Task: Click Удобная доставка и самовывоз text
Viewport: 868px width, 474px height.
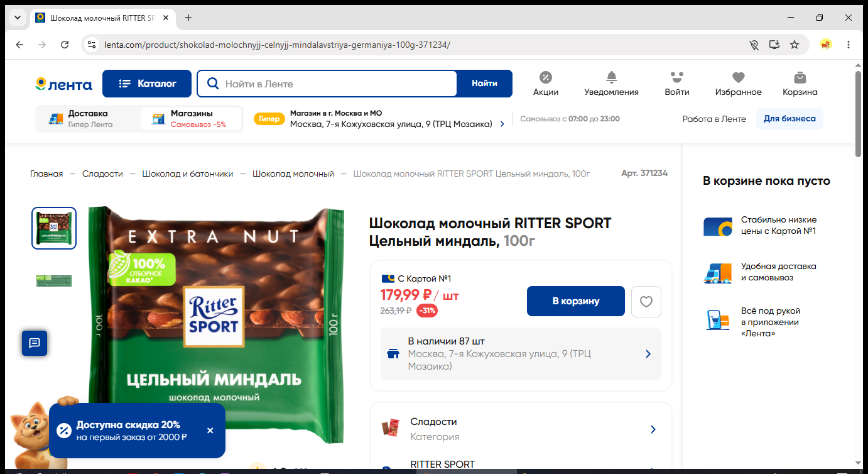Action: tap(779, 272)
